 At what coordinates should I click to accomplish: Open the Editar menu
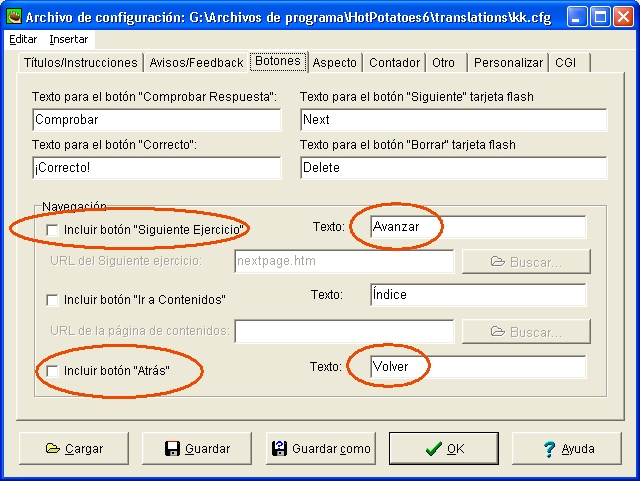(x=23, y=39)
